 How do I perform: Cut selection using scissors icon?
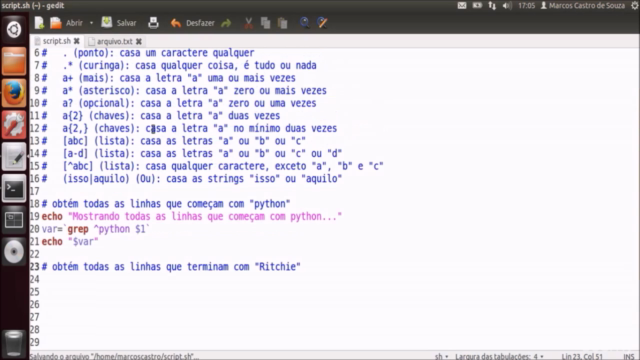point(248,23)
